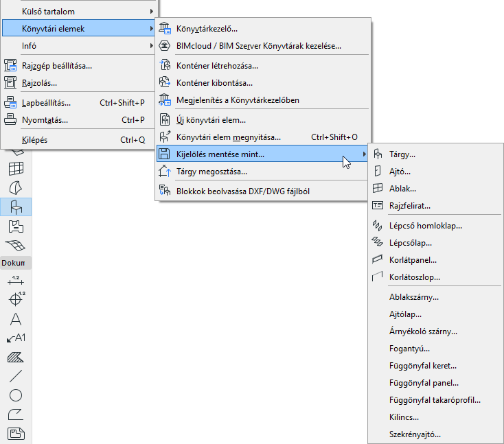Choose Ablakszárny... option
This screenshot has width=504, height=444.
(435, 297)
